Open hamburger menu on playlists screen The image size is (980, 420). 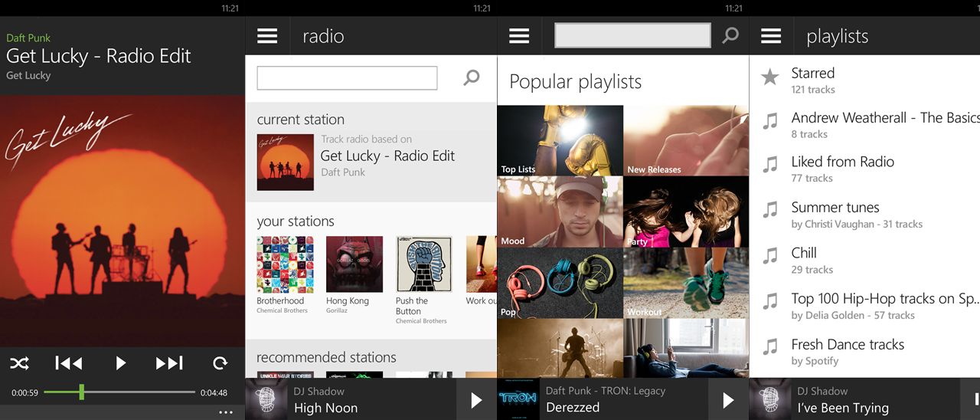pos(771,36)
